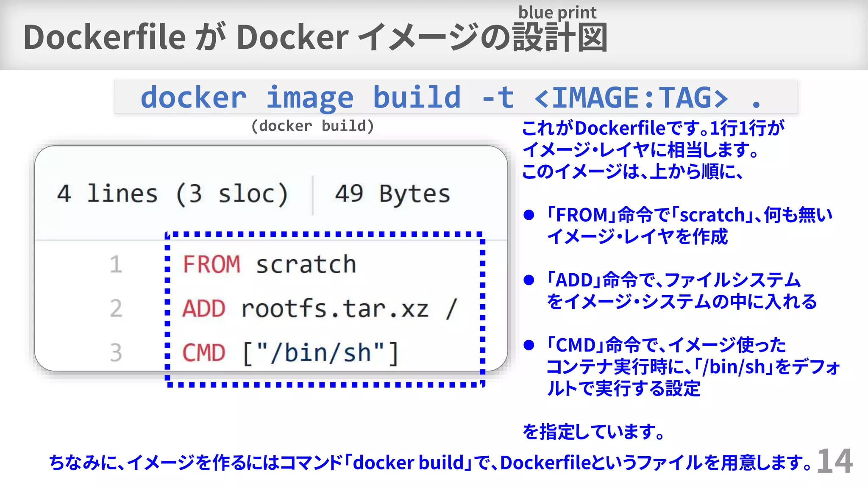
Task: Click the text 'これがDockerfileです。1行1行が'
Action: click(x=653, y=128)
